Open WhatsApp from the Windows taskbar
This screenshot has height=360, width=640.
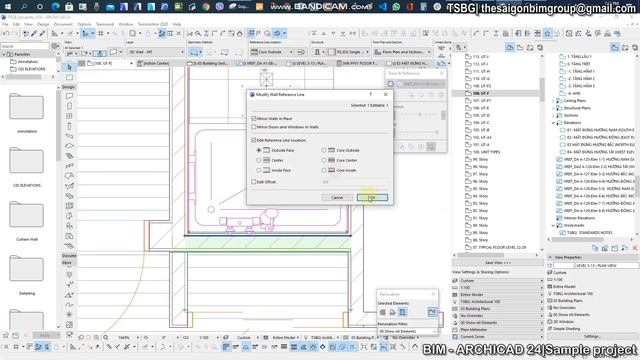[396, 7]
